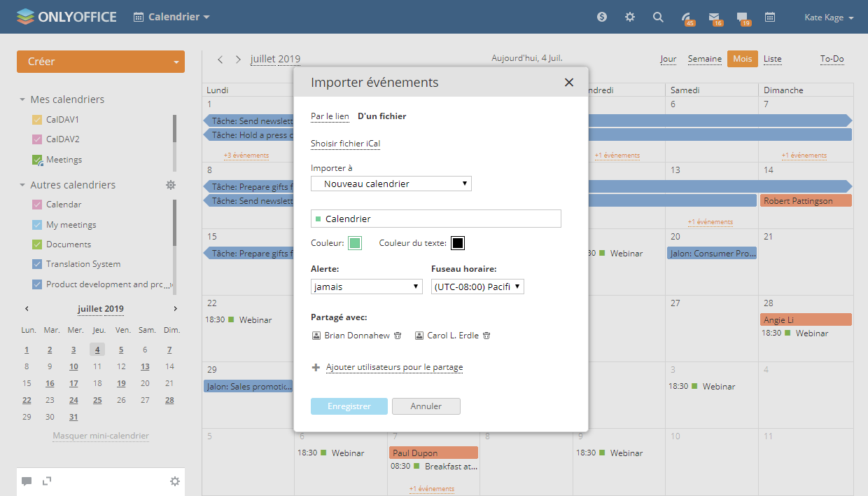Open Autres calendriers gear settings
The image size is (868, 496).
coord(171,185)
